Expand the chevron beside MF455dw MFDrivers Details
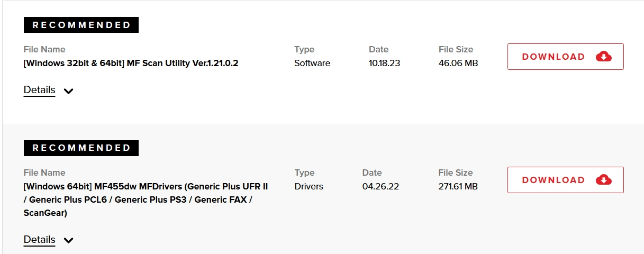Viewport: 644px width, 254px height. click(x=68, y=241)
